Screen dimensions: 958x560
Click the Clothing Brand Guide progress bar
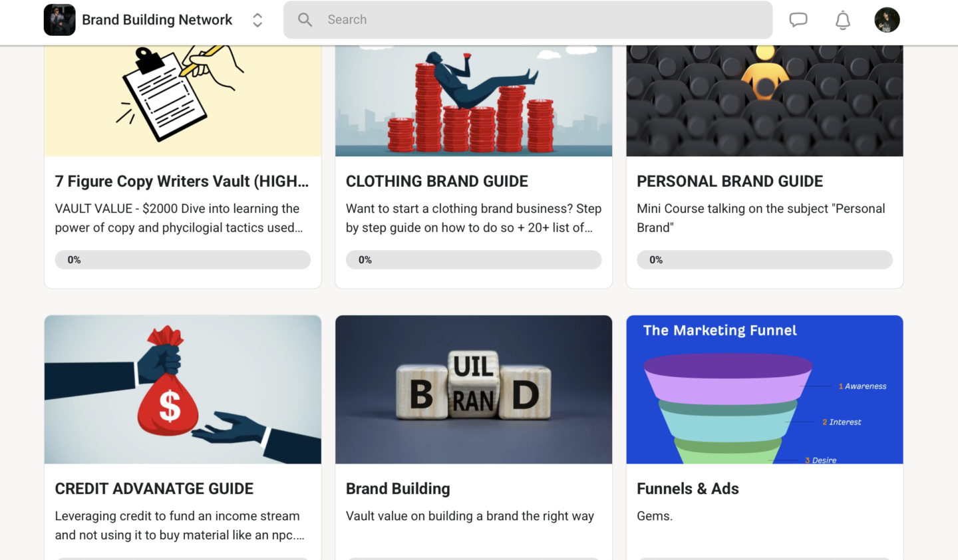(474, 259)
